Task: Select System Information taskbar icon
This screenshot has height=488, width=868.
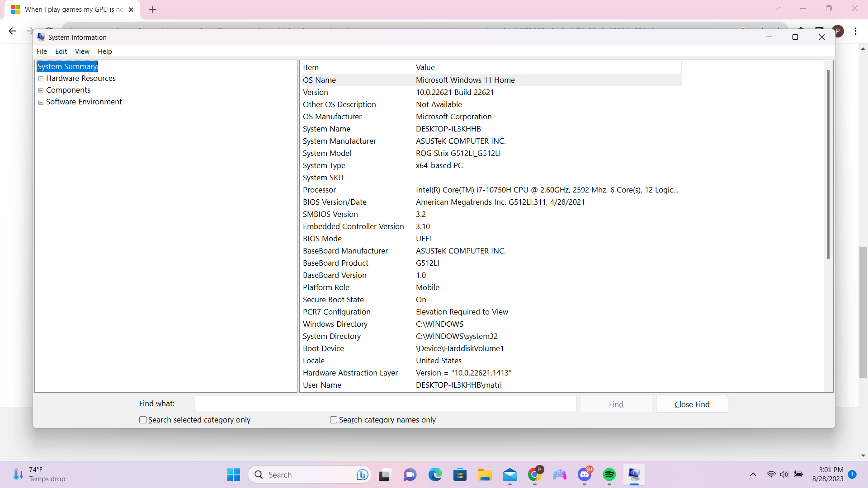Action: 634,474
